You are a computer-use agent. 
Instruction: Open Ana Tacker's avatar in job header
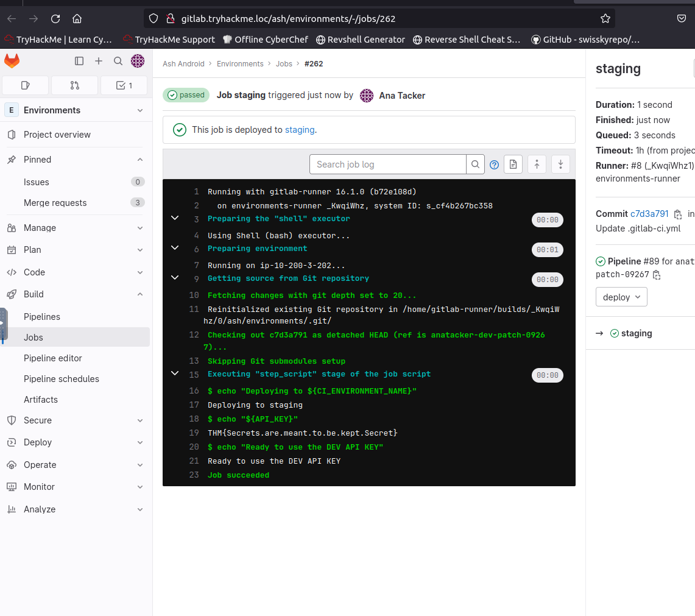pos(367,95)
